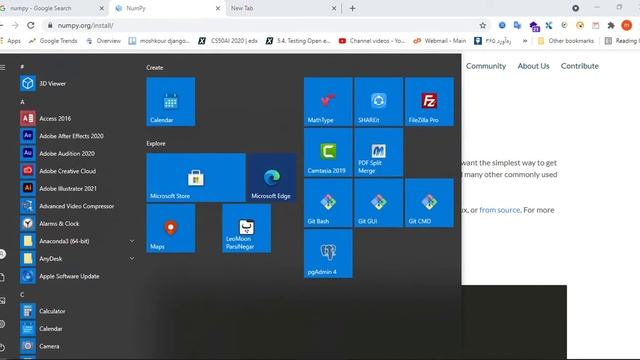Launch Access 2016 from the app list
The height and width of the screenshot is (360, 640).
pyautogui.click(x=77, y=118)
